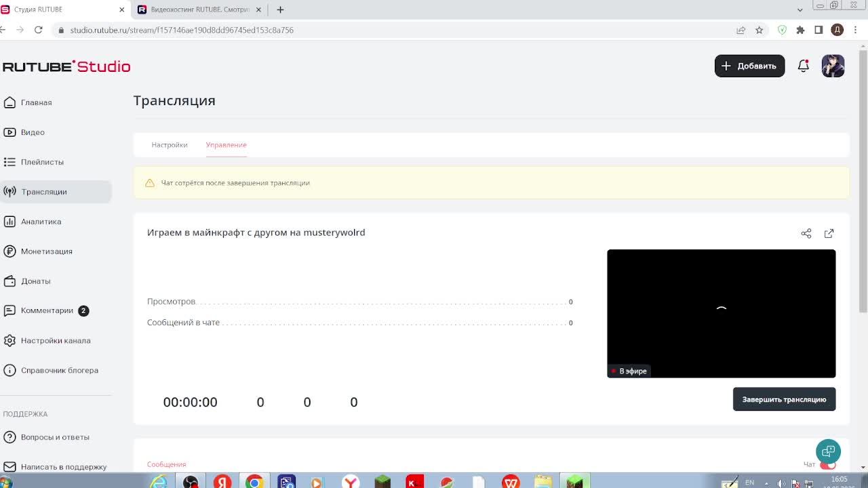Select the Управление tab
Image resolution: width=868 pixels, height=488 pixels.
[226, 145]
